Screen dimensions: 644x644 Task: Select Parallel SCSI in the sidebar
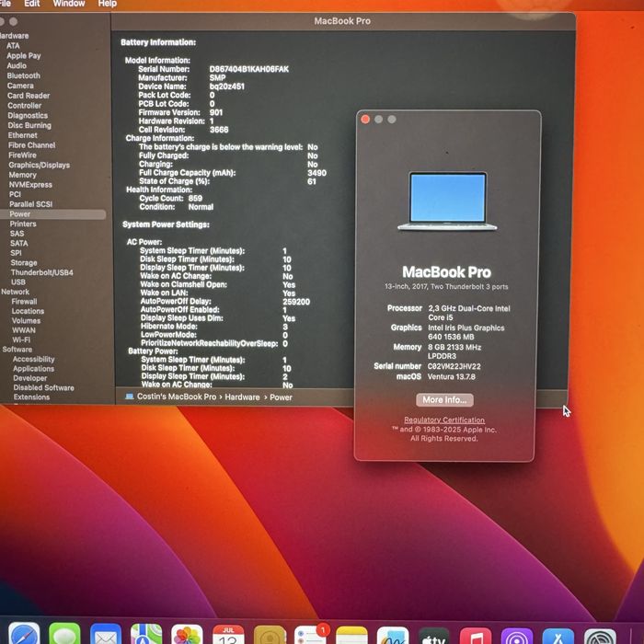coord(30,203)
